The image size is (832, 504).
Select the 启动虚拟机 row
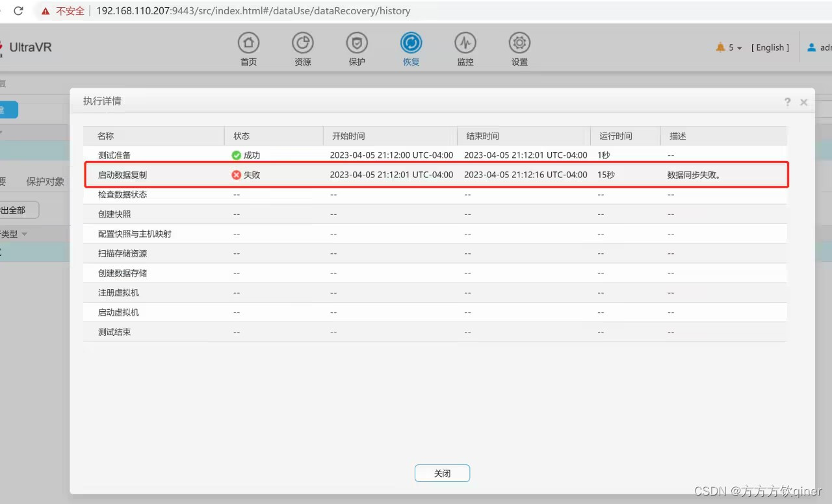tap(435, 312)
